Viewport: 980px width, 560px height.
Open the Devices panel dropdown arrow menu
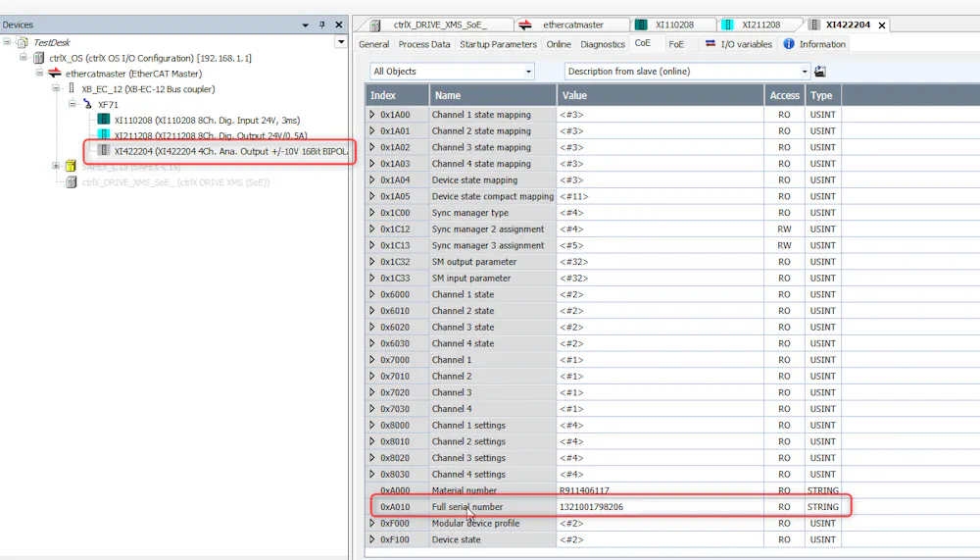[x=305, y=25]
